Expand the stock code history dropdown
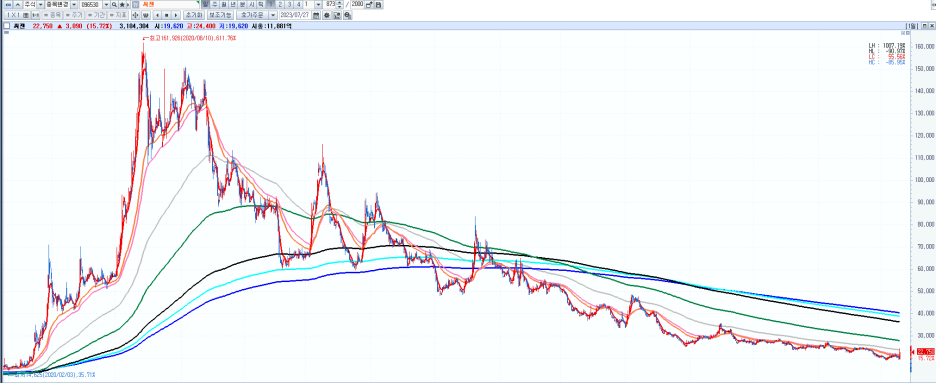Image resolution: width=936 pixels, height=383 pixels. point(106,4)
